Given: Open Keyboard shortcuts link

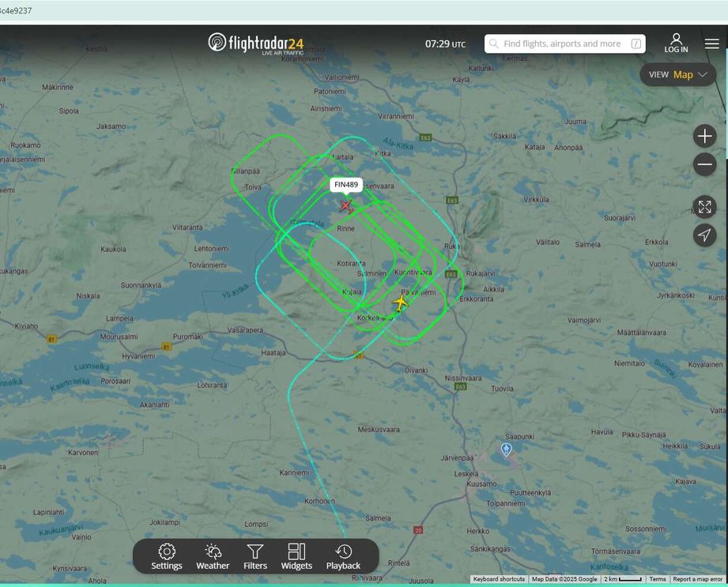Looking at the screenshot, I should point(499,579).
